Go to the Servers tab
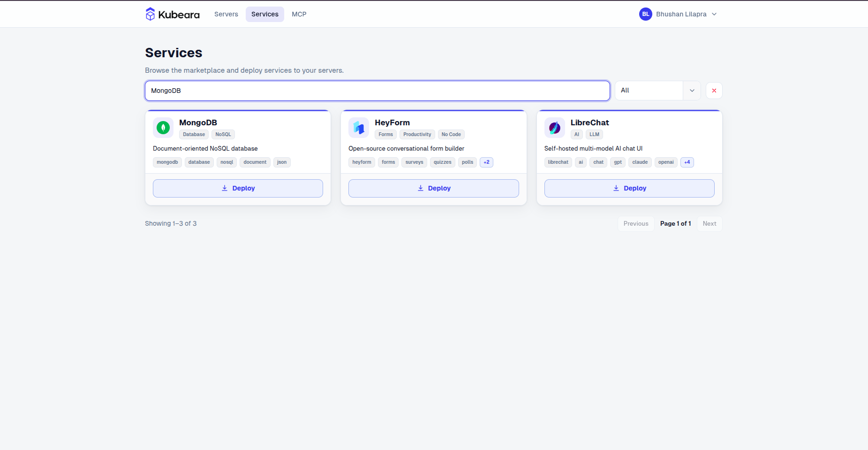 [x=226, y=14]
